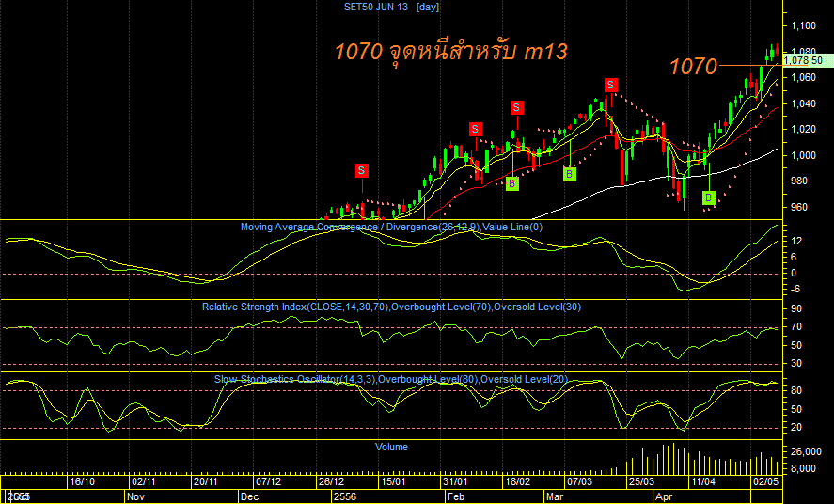
Task: Click the '16/10' date label
Action: (x=83, y=481)
